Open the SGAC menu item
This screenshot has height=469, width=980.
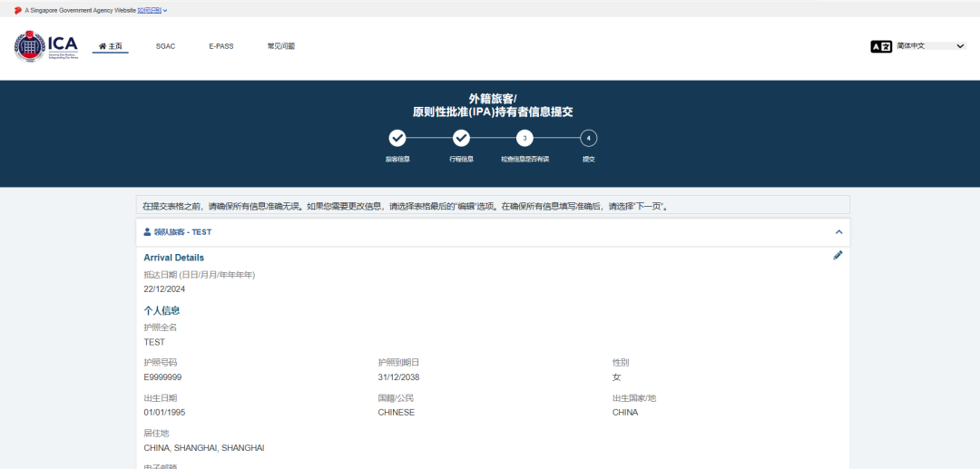click(166, 46)
